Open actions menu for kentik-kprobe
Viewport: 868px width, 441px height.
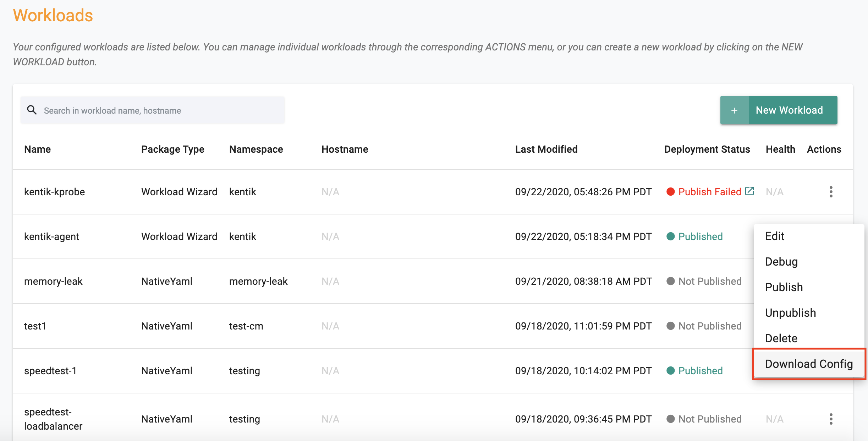pos(831,192)
